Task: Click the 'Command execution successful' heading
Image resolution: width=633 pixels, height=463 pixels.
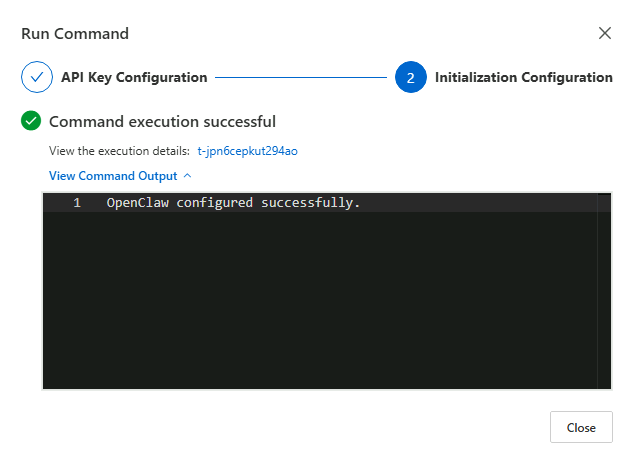Action: coord(162,122)
